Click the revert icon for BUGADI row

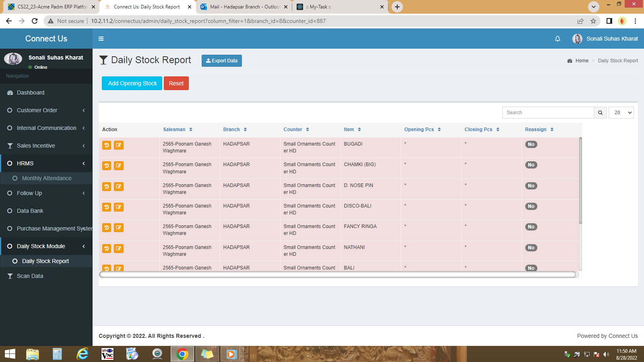[x=107, y=145]
